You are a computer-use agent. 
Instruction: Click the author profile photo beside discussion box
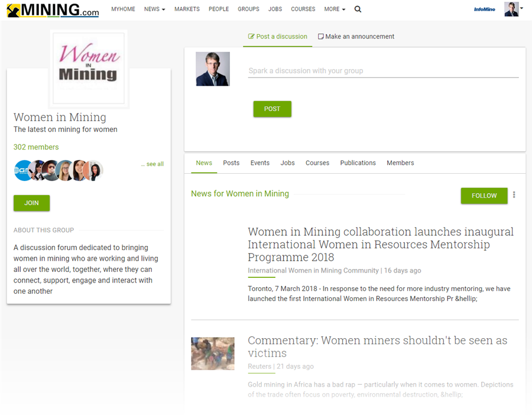(x=213, y=69)
